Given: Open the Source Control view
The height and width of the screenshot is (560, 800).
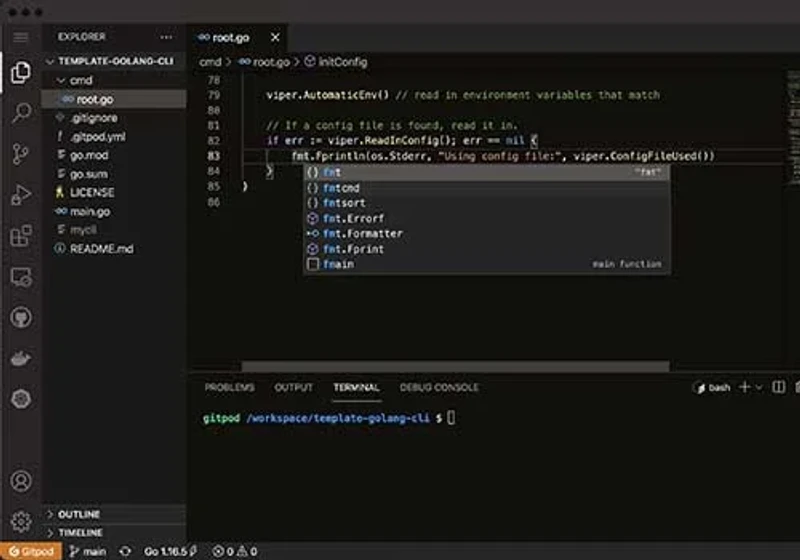Looking at the screenshot, I should tap(21, 154).
